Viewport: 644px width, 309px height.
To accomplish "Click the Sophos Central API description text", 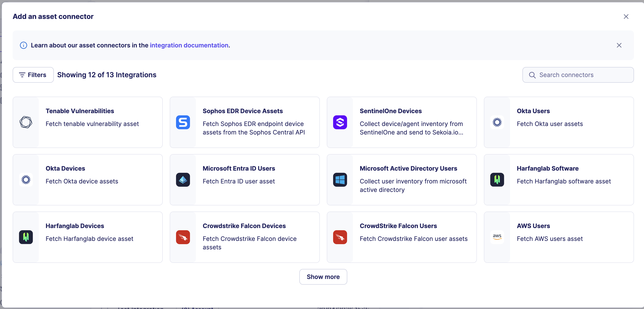I will (x=254, y=128).
